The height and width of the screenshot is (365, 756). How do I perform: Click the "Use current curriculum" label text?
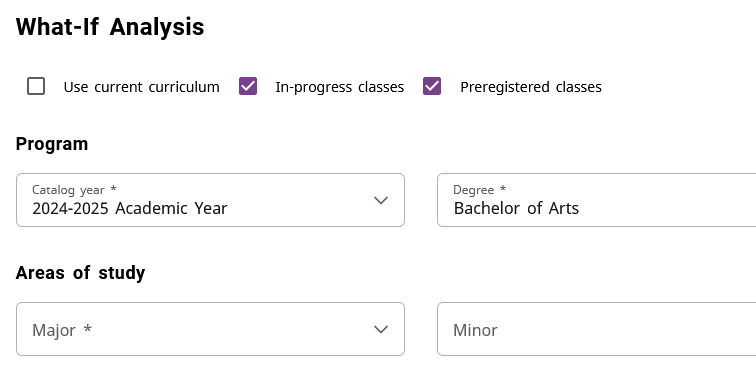pyautogui.click(x=141, y=87)
